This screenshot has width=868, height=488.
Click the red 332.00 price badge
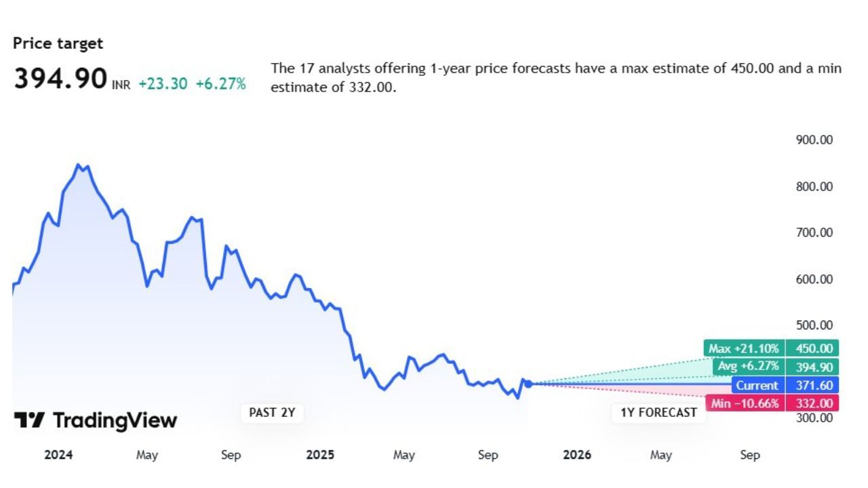[x=812, y=403]
